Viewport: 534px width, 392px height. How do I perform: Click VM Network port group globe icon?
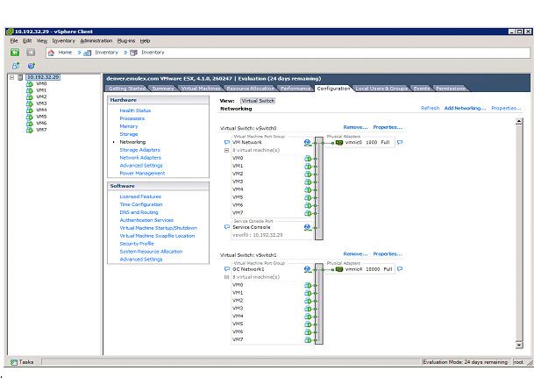coord(308,143)
